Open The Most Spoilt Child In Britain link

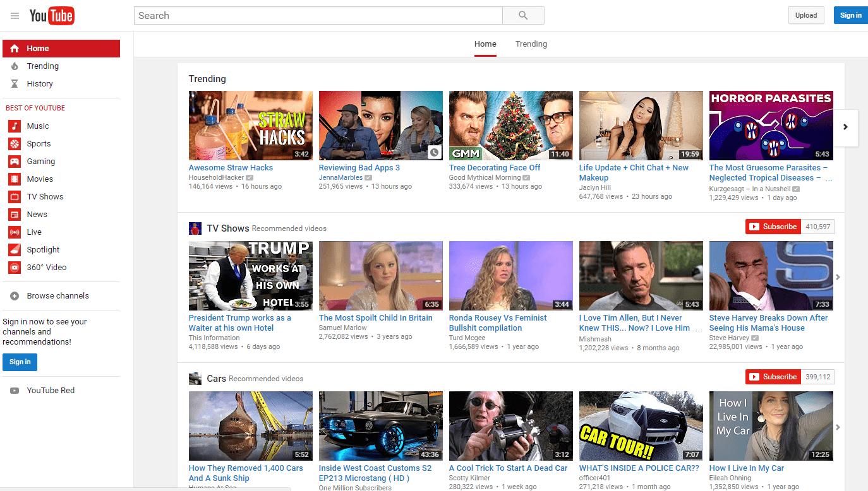click(x=376, y=318)
